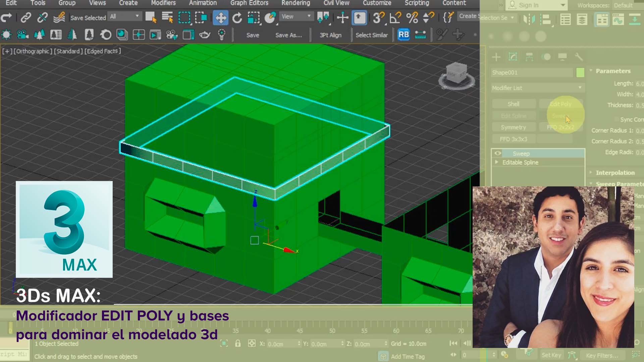
Task: Open the Graph Editors menu
Action: tap(249, 3)
